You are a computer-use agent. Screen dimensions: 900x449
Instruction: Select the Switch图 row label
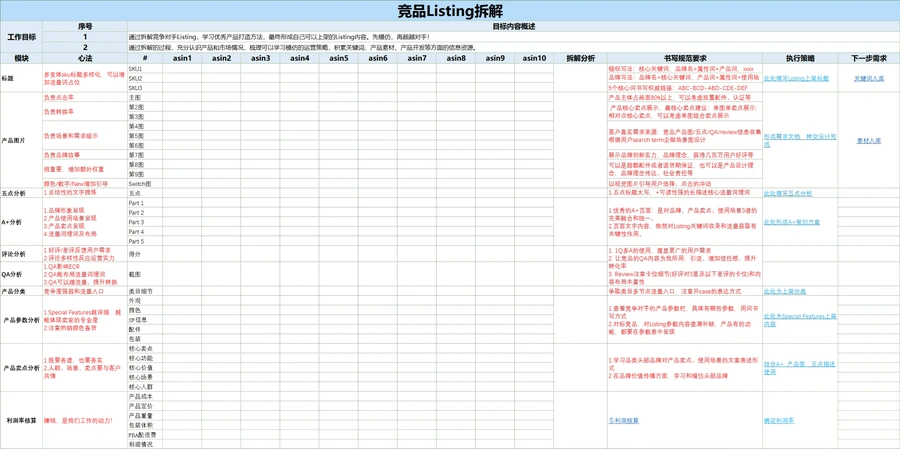(x=145, y=184)
